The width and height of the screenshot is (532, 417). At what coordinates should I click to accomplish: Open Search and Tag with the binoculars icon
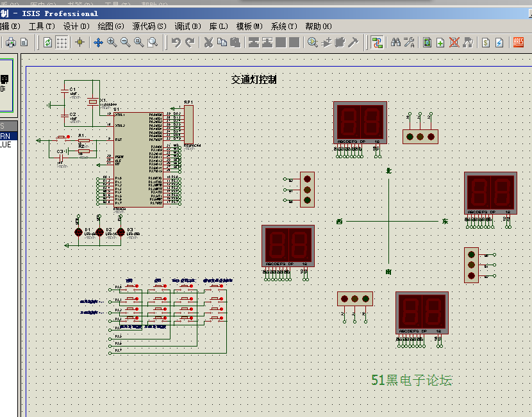(x=395, y=42)
